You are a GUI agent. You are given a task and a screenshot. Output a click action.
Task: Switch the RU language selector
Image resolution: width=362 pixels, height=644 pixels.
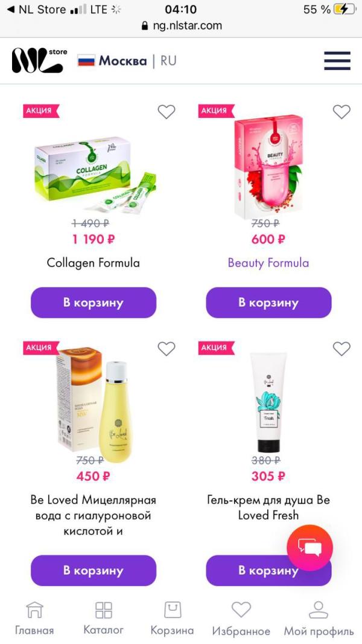coord(168,61)
